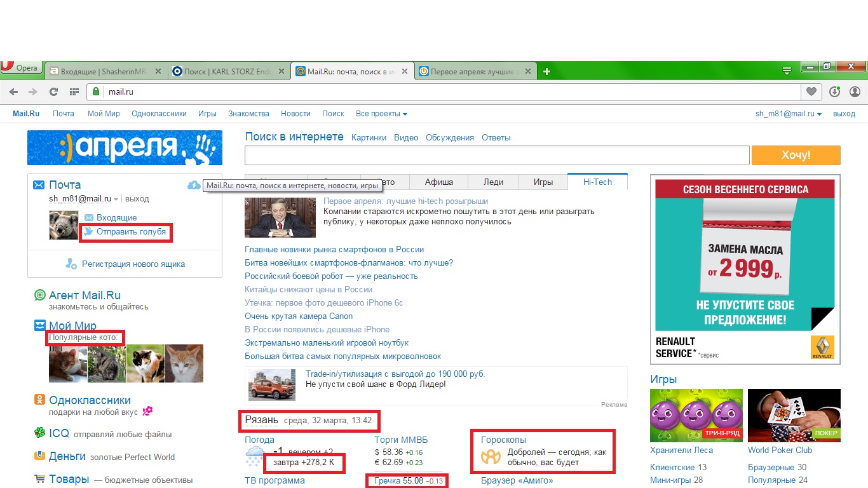Go forward to the next page
The height and width of the screenshot is (488, 868).
coord(33,92)
